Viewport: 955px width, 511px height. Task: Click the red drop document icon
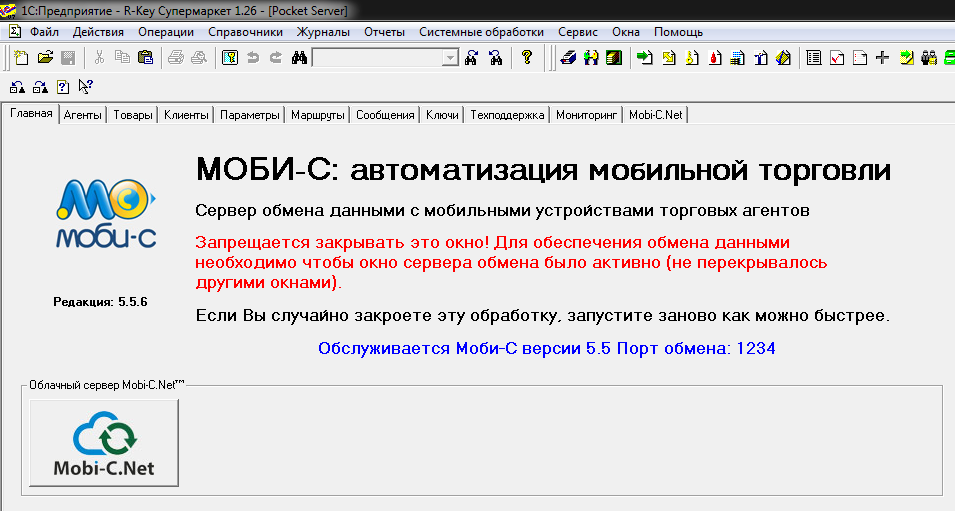pyautogui.click(x=715, y=58)
